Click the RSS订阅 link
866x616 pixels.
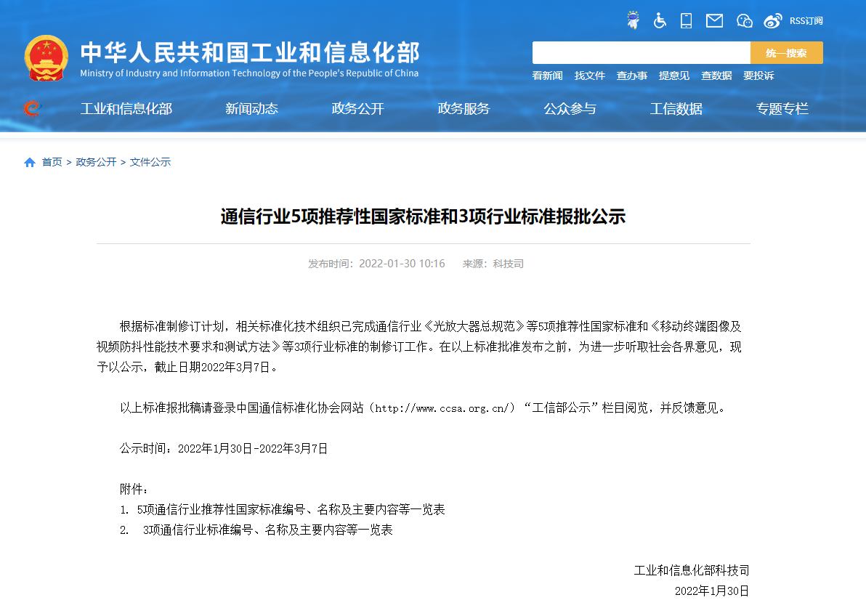806,20
